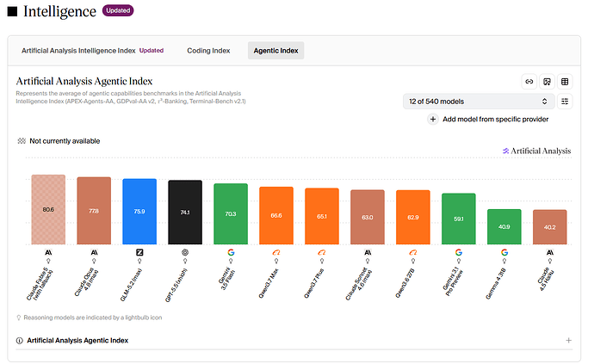Click the Claude Sonnet 4.6 (max) axis label

[359, 284]
